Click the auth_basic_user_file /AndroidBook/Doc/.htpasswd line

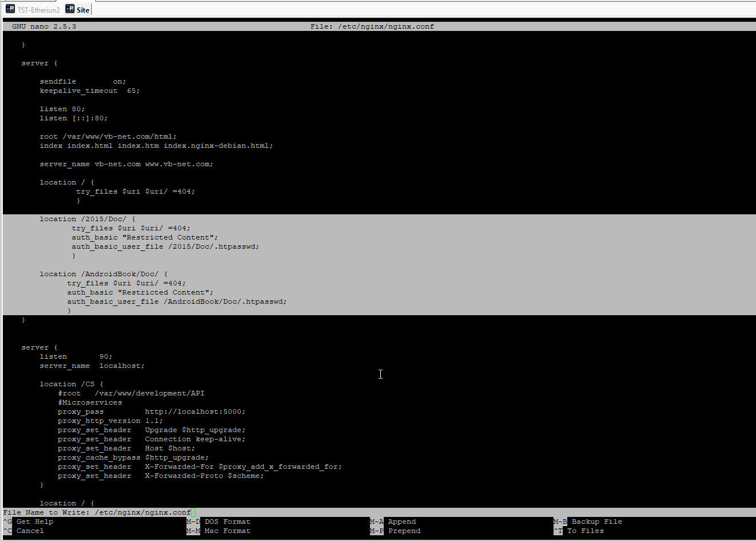click(177, 301)
